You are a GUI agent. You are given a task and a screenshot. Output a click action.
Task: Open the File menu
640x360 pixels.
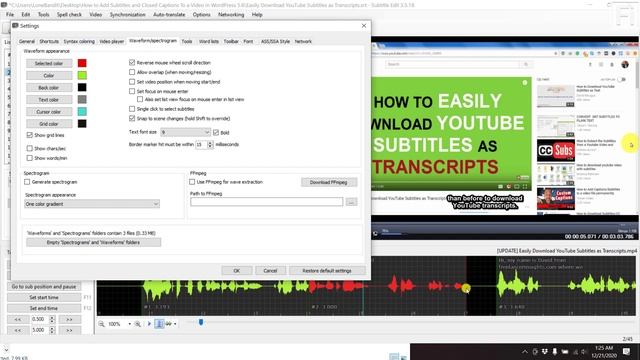point(10,14)
